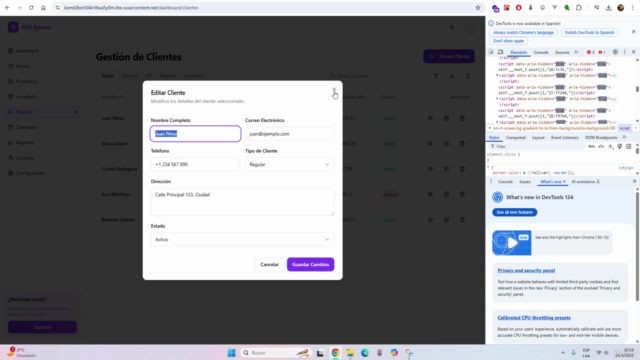The height and width of the screenshot is (360, 640).
Task: Open the Layout tab in DevTools
Action: (x=538, y=138)
